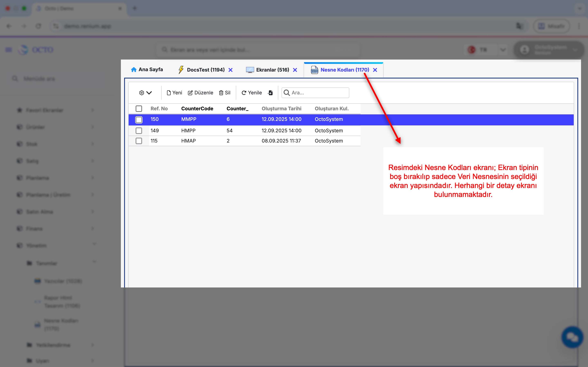The height and width of the screenshot is (367, 588).
Task: Click the settings gear icon in toolbar
Action: coord(141,93)
